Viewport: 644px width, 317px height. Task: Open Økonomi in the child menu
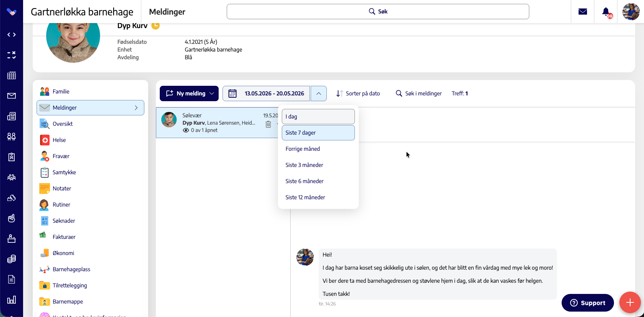pos(90,253)
